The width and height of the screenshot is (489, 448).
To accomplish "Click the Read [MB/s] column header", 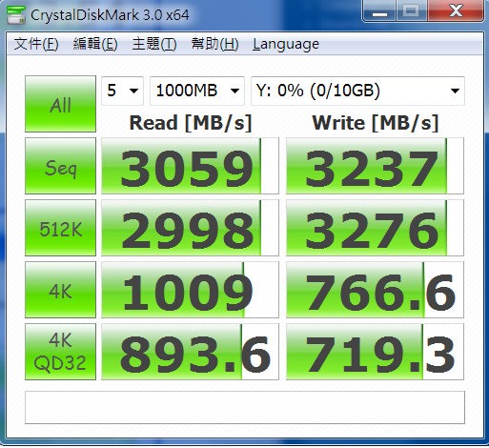I will point(191,123).
